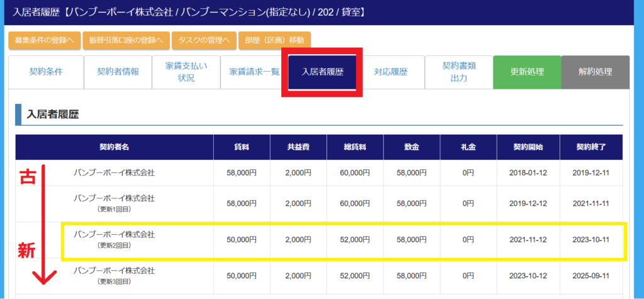Click 契約開始 column header
Screen dimensions: 644x299
pos(528,147)
